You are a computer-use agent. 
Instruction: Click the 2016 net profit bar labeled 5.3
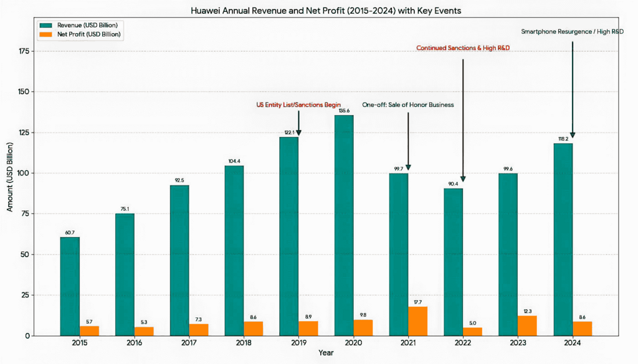click(x=144, y=331)
